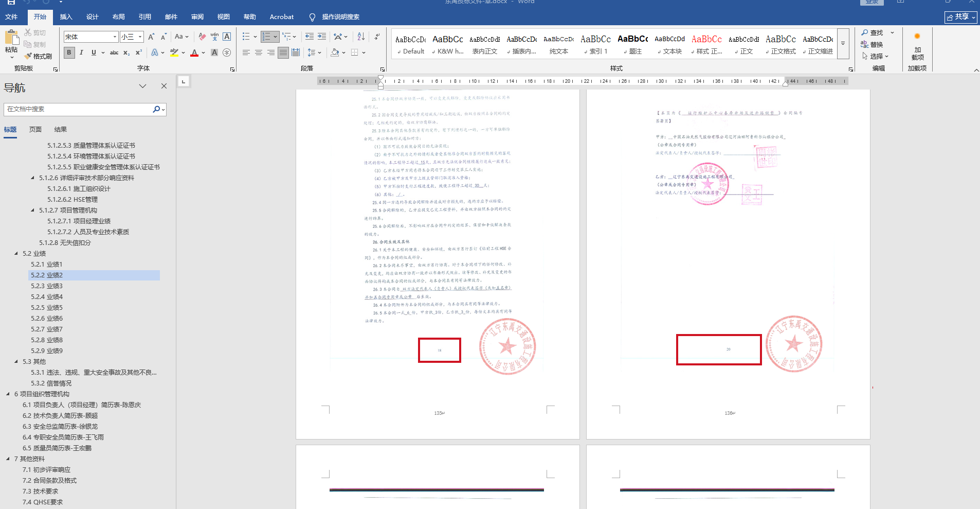980x509 pixels.
Task: Click the 共享 share button
Action: click(961, 17)
